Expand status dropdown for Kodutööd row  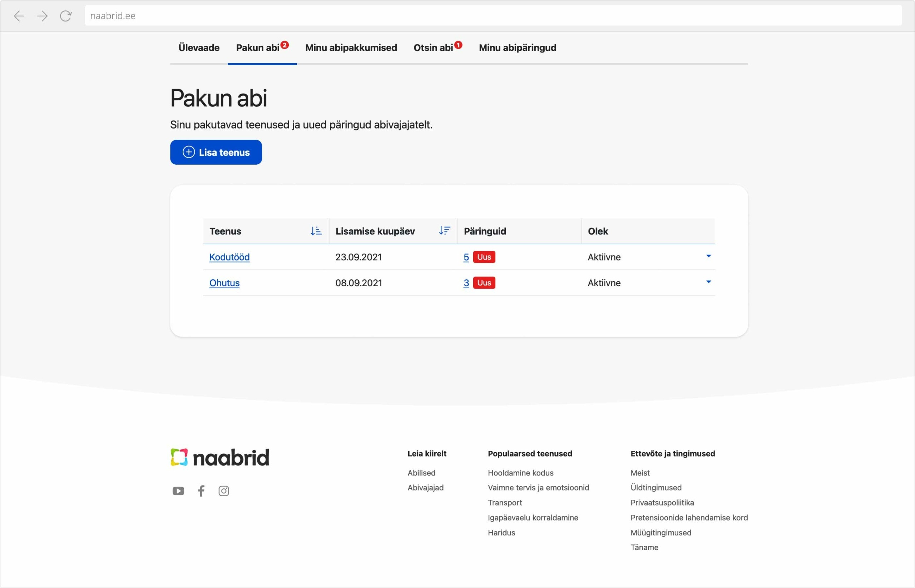point(709,256)
